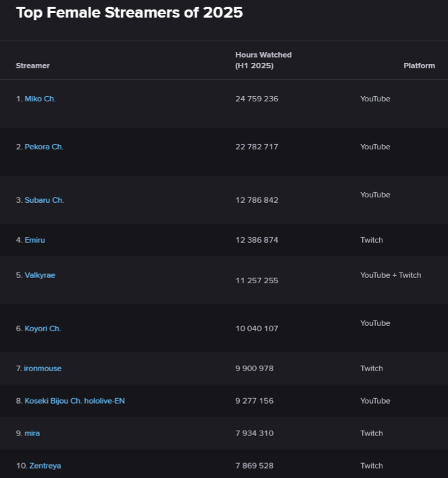Image resolution: width=448 pixels, height=478 pixels.
Task: Click Koseki Bijou Ch. hololive-EN link
Action: coord(74,401)
